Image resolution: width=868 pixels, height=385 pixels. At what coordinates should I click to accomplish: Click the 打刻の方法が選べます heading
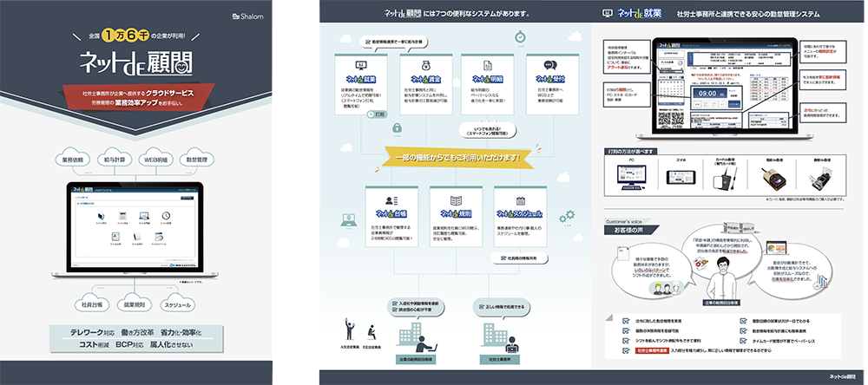pyautogui.click(x=628, y=152)
